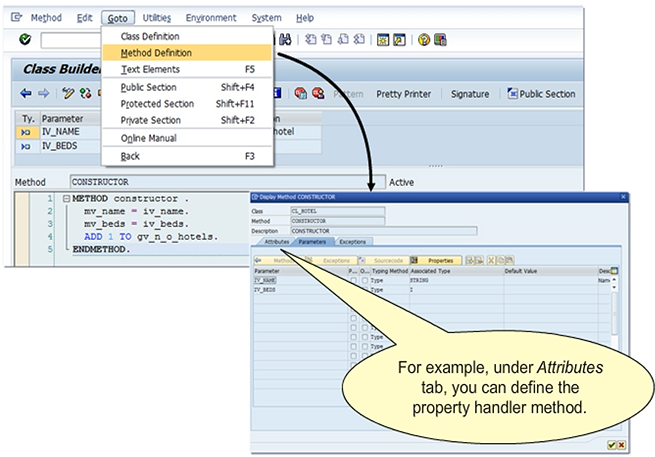
Task: Open the Utilities menu
Action: click(156, 18)
